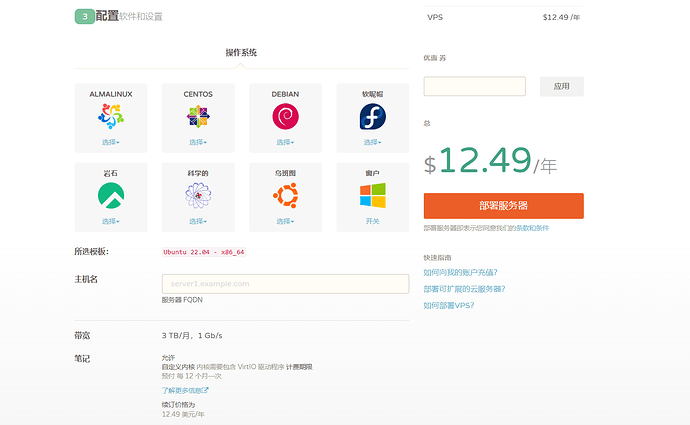Click the $12.49 /年 total price

pyautogui.click(x=491, y=160)
